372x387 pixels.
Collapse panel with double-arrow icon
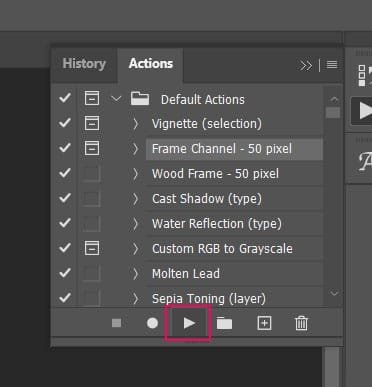pyautogui.click(x=306, y=65)
